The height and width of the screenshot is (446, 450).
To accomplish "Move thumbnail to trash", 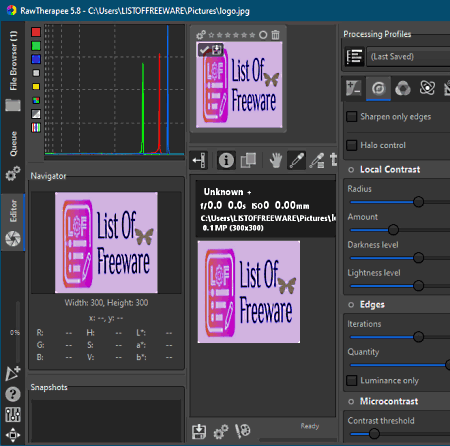I will click(275, 35).
